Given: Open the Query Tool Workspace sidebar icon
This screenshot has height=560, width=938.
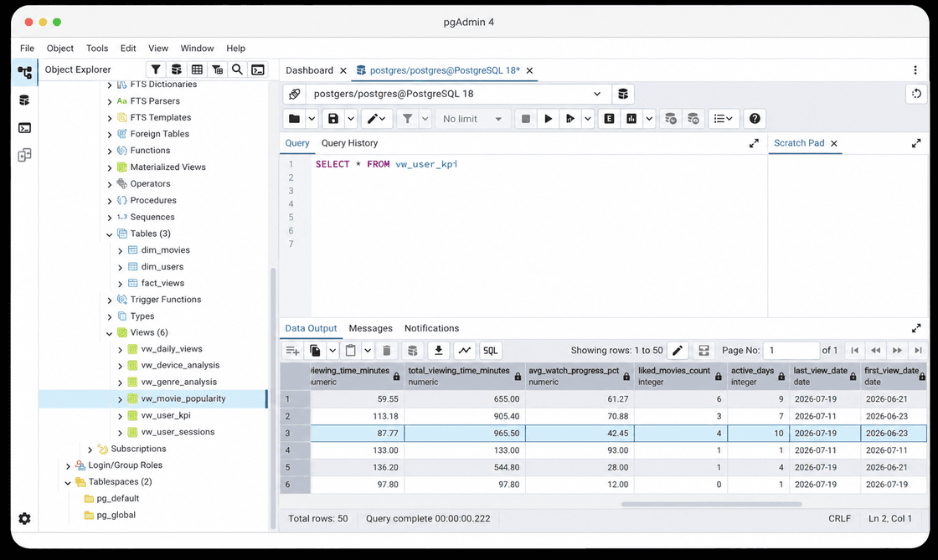Looking at the screenshot, I should pos(24,100).
